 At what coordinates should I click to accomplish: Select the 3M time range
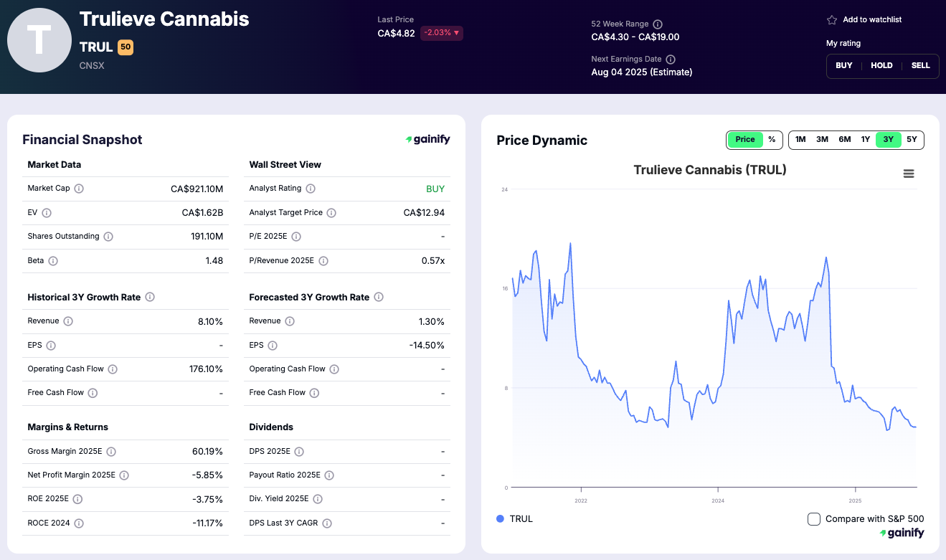click(x=822, y=140)
